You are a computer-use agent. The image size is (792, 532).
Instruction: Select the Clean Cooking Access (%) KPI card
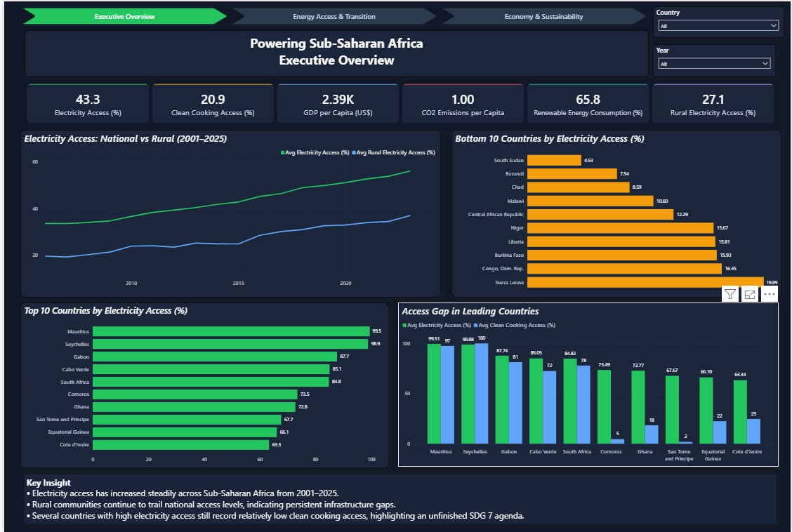tap(213, 104)
